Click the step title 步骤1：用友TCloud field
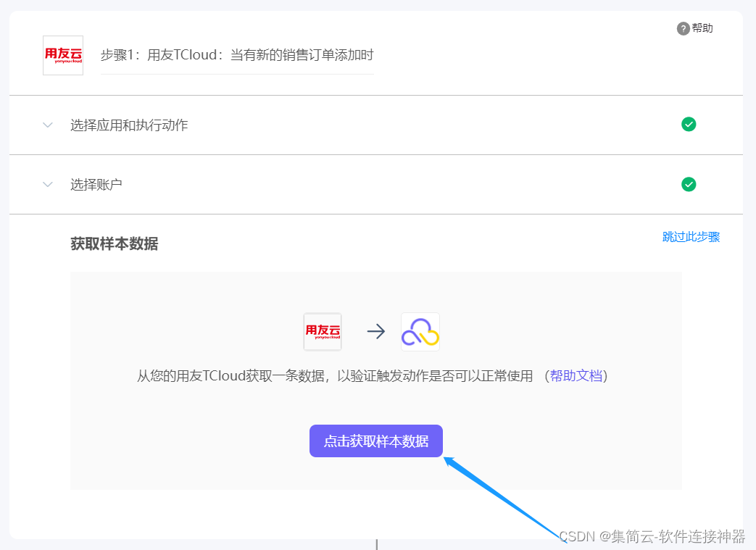Viewport: 756px width, 550px height. point(237,55)
